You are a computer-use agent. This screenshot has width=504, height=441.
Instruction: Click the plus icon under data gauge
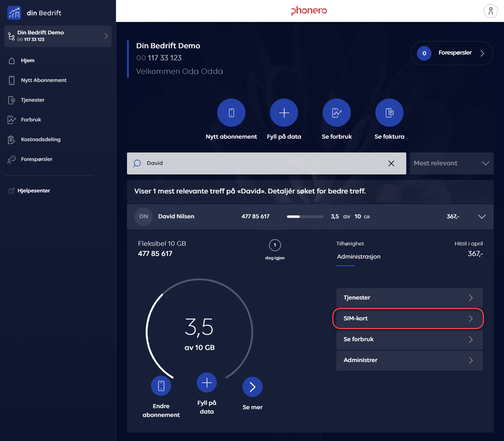coord(207,382)
